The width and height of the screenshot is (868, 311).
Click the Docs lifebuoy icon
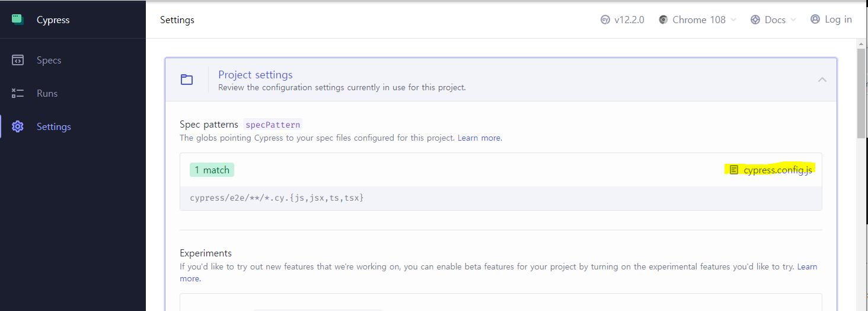click(x=755, y=20)
